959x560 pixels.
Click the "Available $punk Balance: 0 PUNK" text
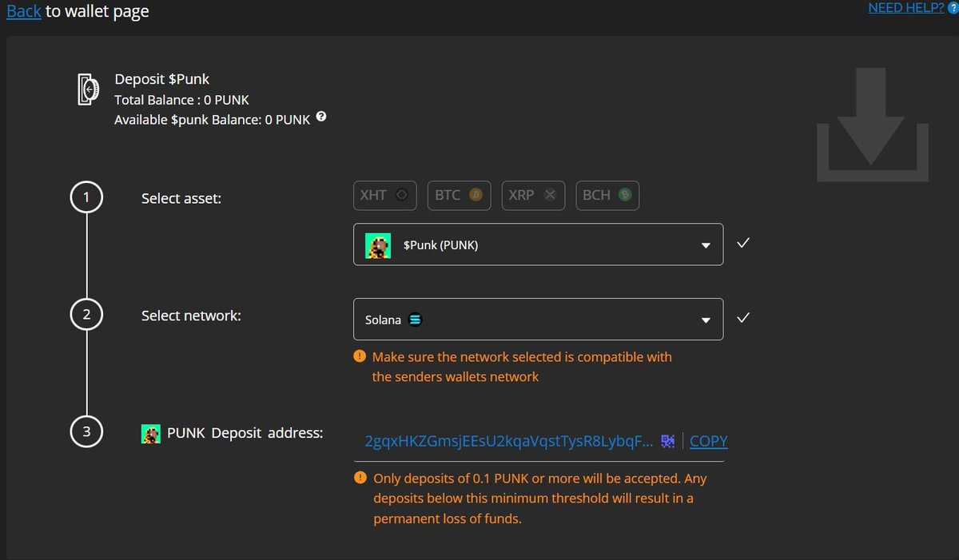[x=212, y=120]
